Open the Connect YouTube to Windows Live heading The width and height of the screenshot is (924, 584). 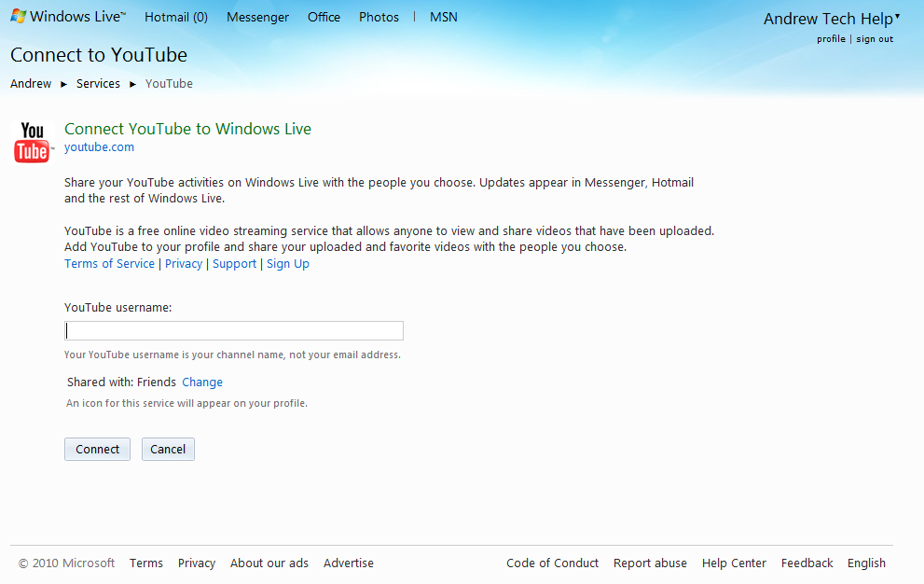coord(187,129)
